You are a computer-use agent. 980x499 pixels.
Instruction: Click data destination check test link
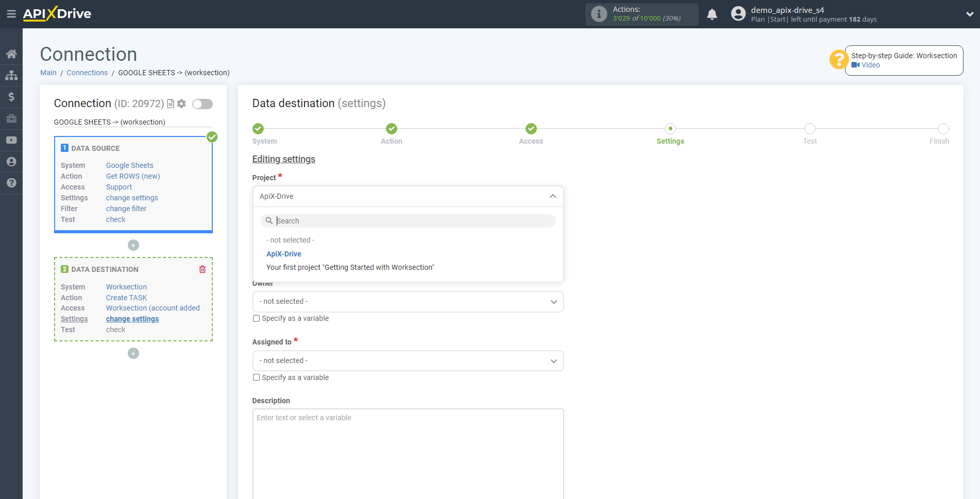click(x=115, y=330)
